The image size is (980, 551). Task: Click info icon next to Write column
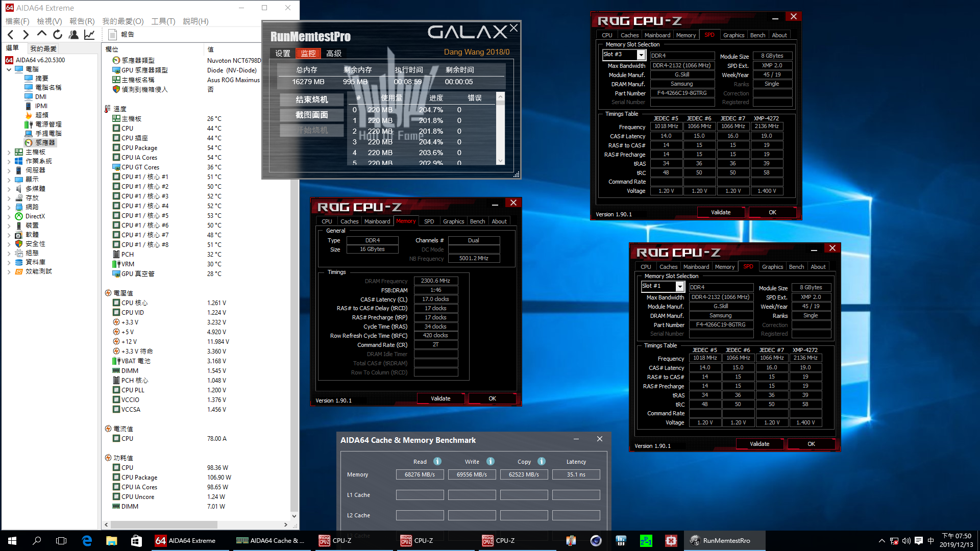coord(491,461)
